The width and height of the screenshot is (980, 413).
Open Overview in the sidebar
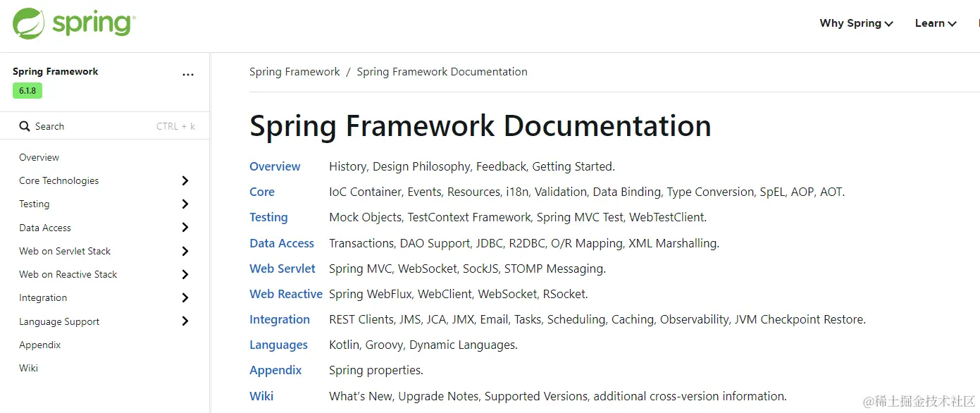click(x=39, y=157)
